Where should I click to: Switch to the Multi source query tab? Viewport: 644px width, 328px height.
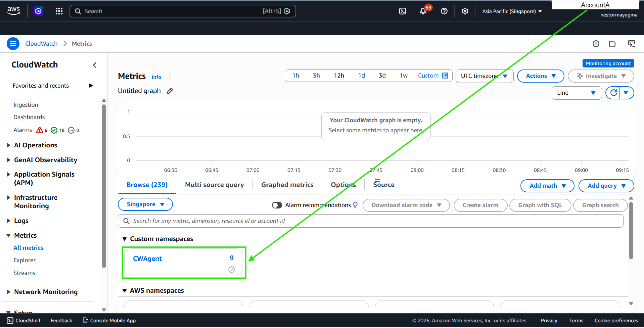tap(215, 185)
